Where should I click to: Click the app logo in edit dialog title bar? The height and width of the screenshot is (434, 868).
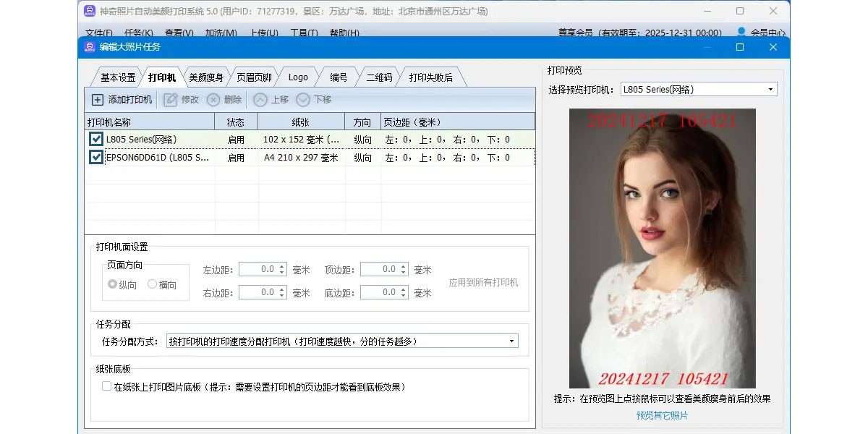tap(90, 47)
